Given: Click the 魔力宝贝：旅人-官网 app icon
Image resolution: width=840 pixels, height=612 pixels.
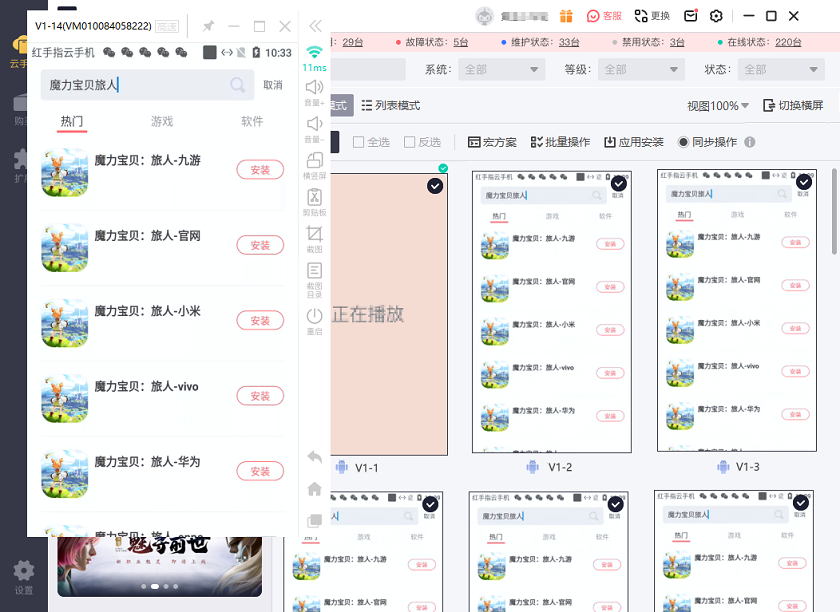Looking at the screenshot, I should [x=65, y=248].
